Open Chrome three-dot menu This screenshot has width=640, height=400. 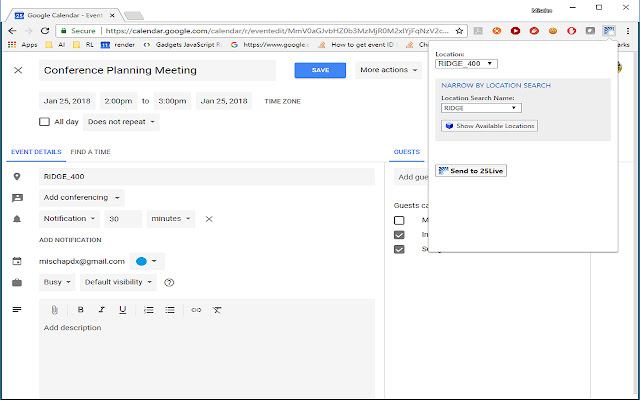point(629,31)
